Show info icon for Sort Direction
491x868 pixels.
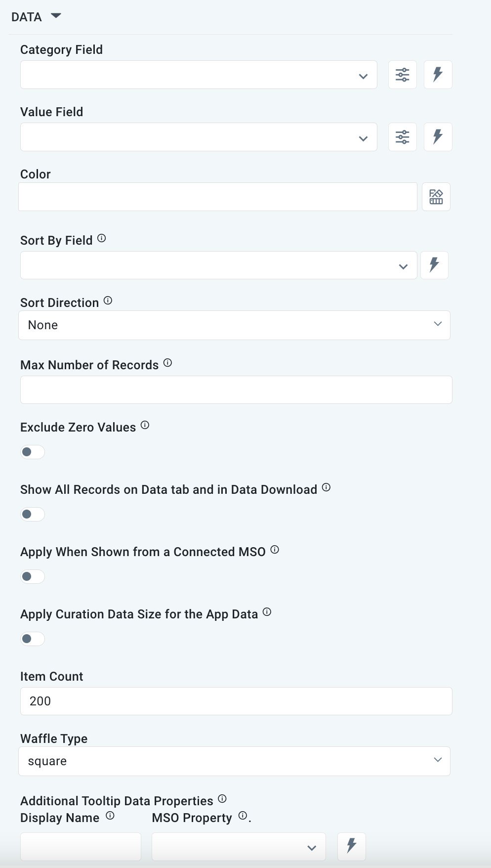point(108,301)
